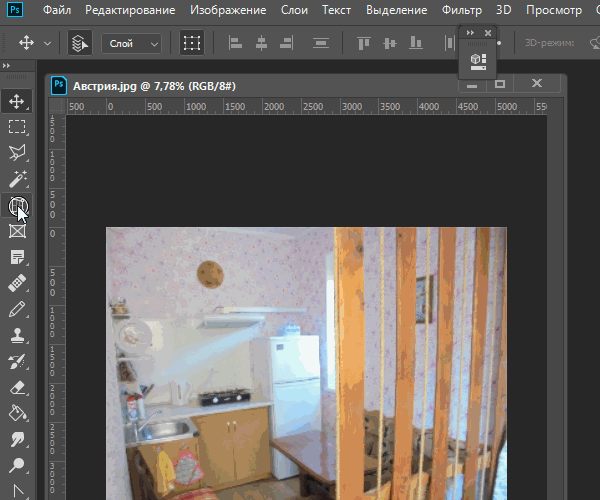
Task: Select the Frame tool
Action: tap(17, 231)
